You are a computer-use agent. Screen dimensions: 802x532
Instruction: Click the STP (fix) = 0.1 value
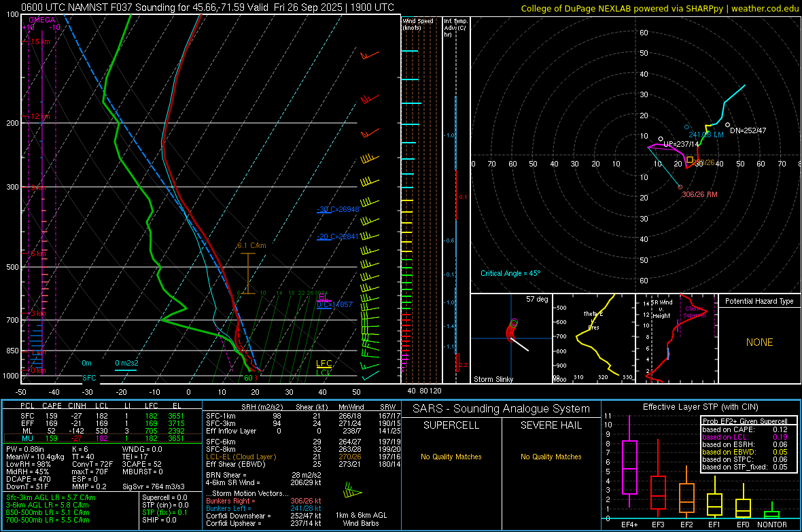[164, 512]
